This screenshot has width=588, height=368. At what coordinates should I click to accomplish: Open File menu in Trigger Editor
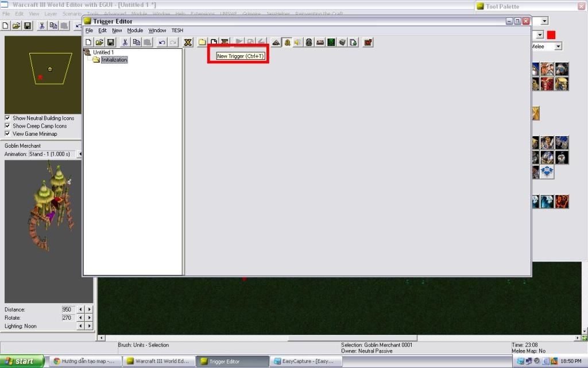(x=89, y=30)
